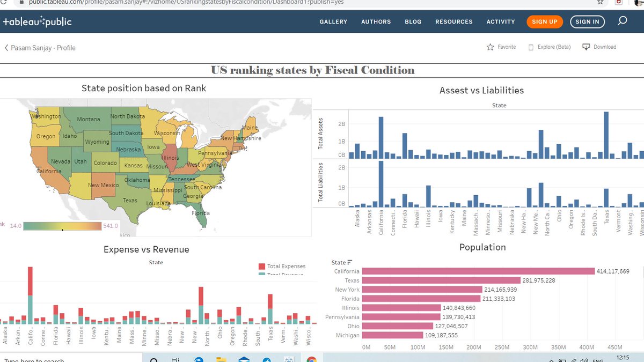Click the page URL in address bar
The height and width of the screenshot is (362, 644).
click(186, 2)
